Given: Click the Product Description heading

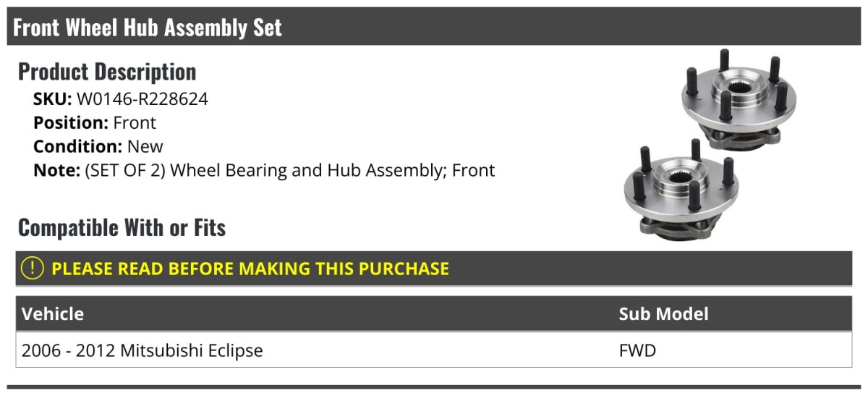Looking at the screenshot, I should click(107, 72).
